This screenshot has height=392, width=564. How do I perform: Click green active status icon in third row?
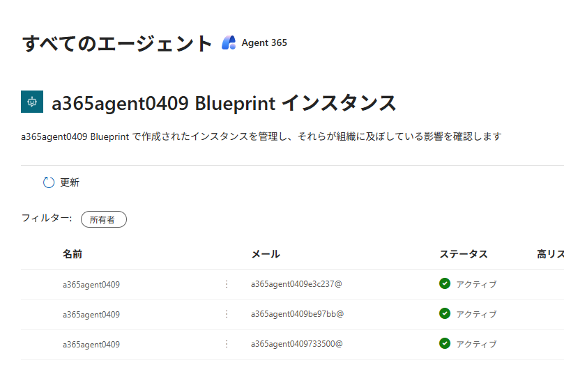[x=445, y=343]
